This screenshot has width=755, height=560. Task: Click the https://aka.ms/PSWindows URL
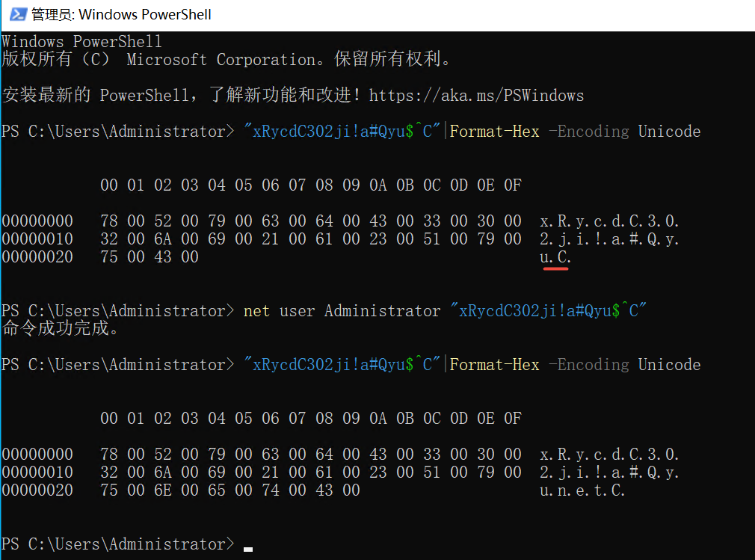pyautogui.click(x=476, y=96)
